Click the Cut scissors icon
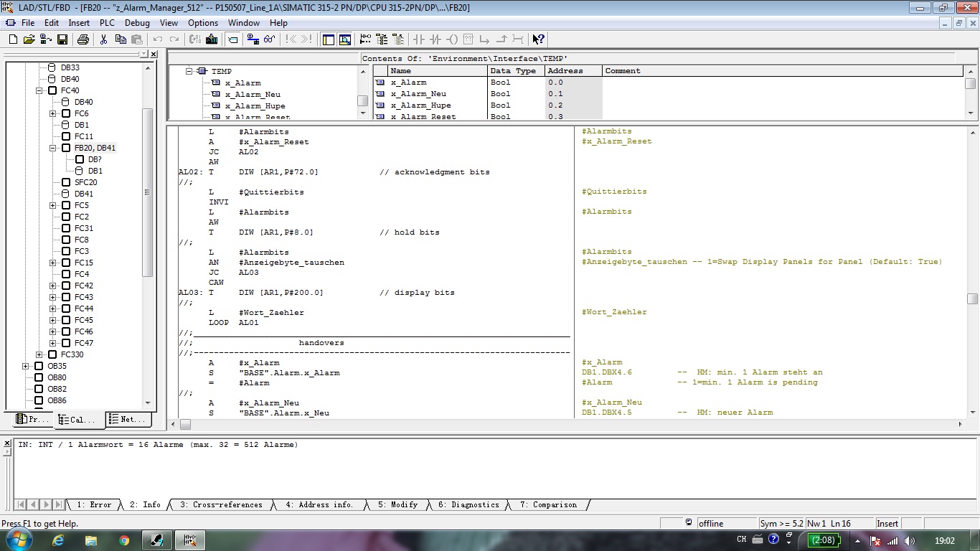 [103, 39]
